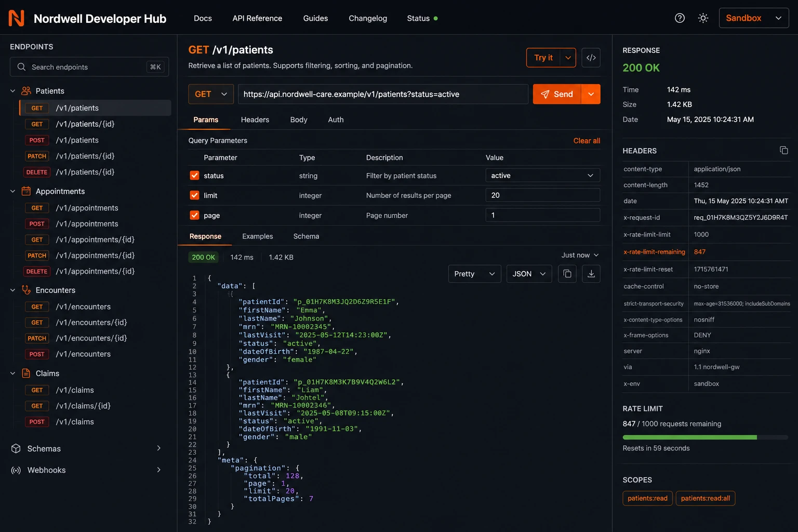Switch to the Examples tab
This screenshot has height=532, width=798.
(258, 236)
